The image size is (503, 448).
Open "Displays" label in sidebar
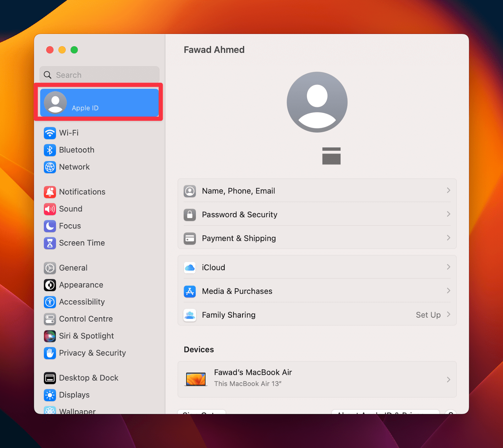tap(74, 395)
